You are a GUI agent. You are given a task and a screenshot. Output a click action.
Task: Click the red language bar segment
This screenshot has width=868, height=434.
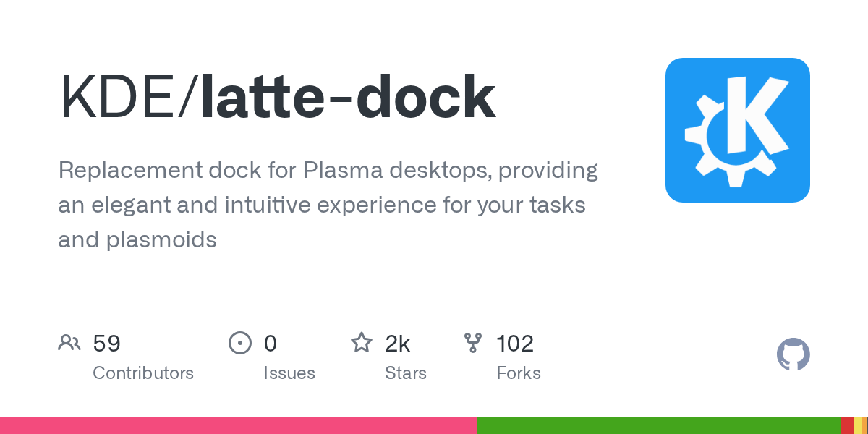click(x=846, y=425)
